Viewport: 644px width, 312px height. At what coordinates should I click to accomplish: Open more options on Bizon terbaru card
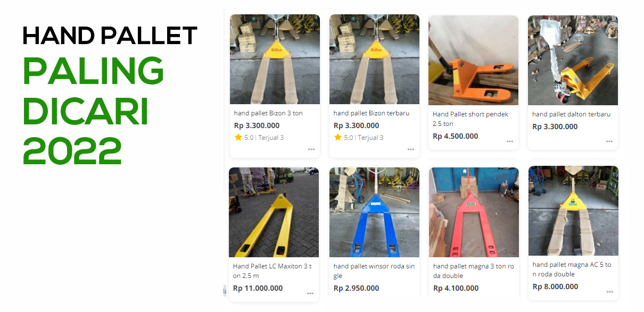[x=411, y=149]
